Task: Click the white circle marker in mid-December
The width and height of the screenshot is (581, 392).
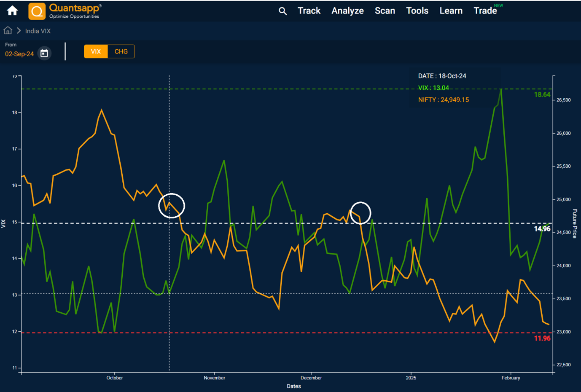Action: (x=360, y=213)
